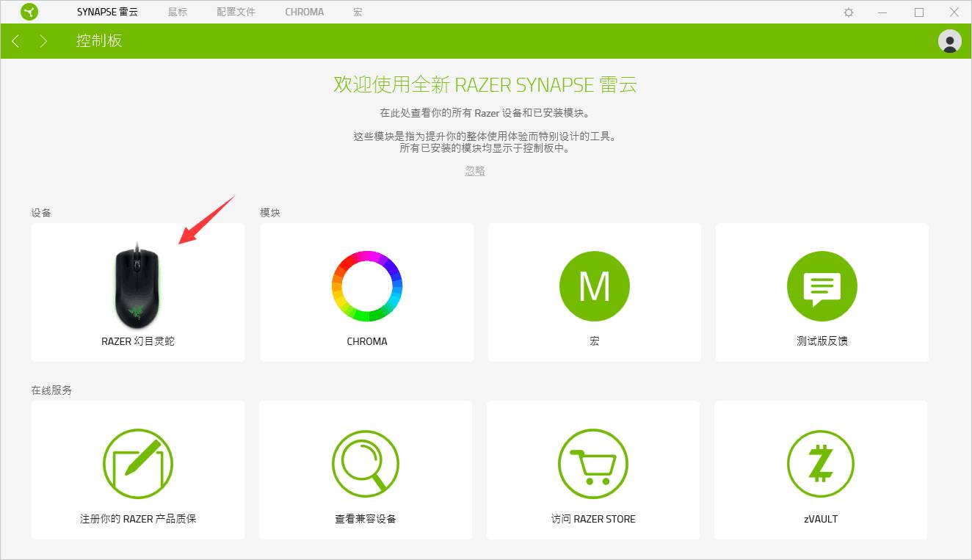The image size is (972, 560).
Task: Select the 宏 menu item
Action: [x=357, y=12]
